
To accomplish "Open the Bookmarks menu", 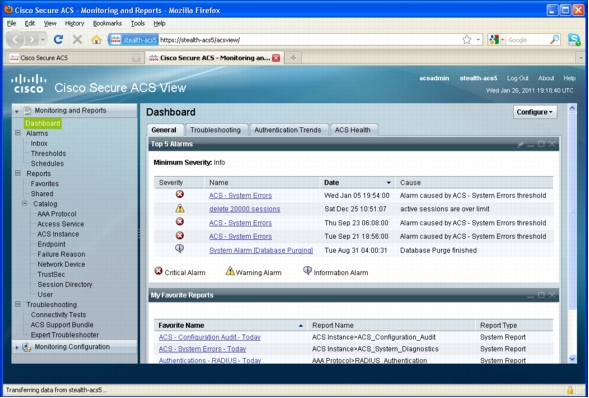I will [107, 23].
